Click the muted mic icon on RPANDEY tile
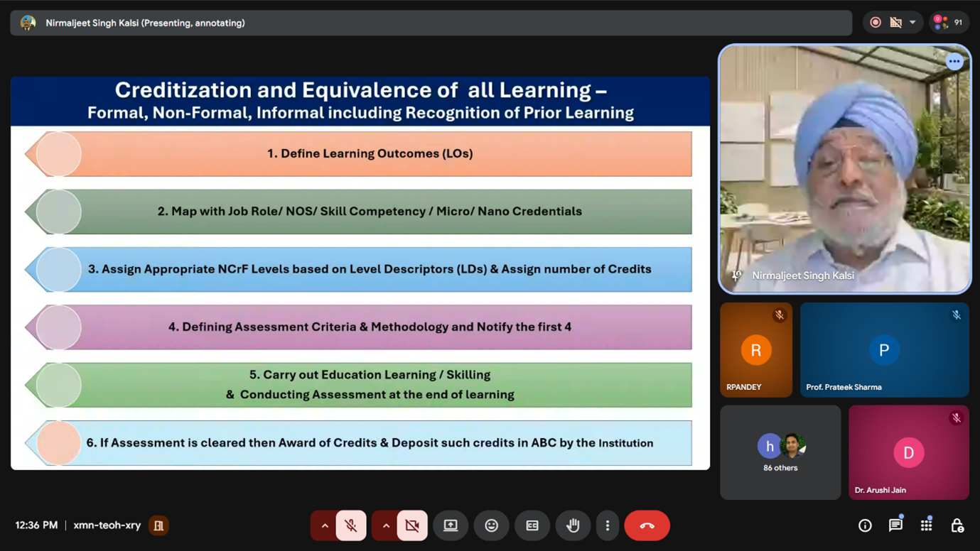Screen dimensions: 980x551 pos(780,315)
